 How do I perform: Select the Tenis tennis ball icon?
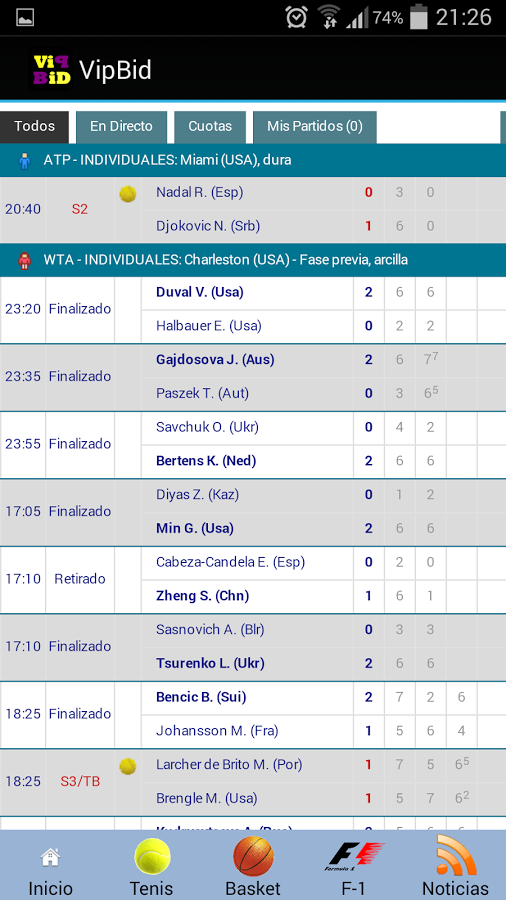152,856
